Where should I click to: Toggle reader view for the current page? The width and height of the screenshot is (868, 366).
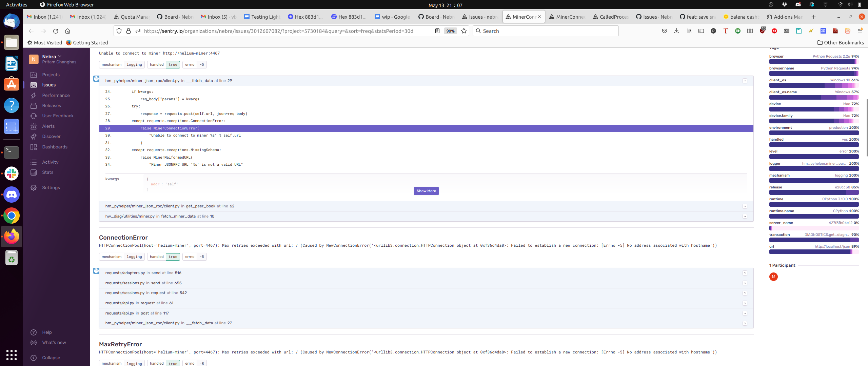tap(437, 30)
